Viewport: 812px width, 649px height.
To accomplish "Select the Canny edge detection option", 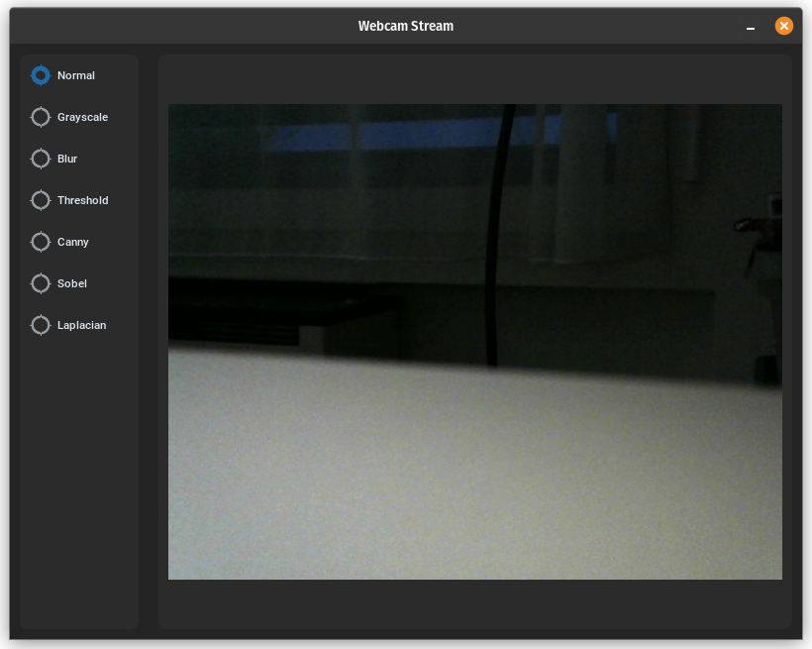I will click(41, 242).
